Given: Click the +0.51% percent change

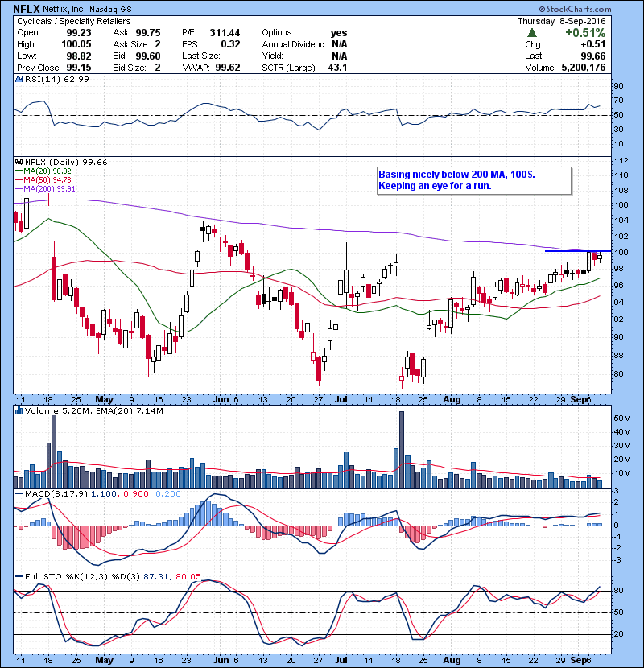Looking at the screenshot, I should tap(585, 33).
